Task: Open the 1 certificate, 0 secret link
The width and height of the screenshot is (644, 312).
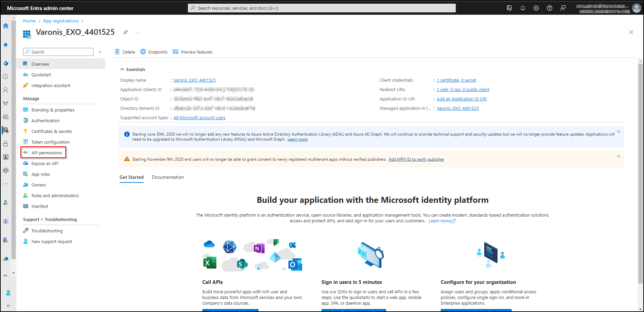Action: pyautogui.click(x=456, y=80)
